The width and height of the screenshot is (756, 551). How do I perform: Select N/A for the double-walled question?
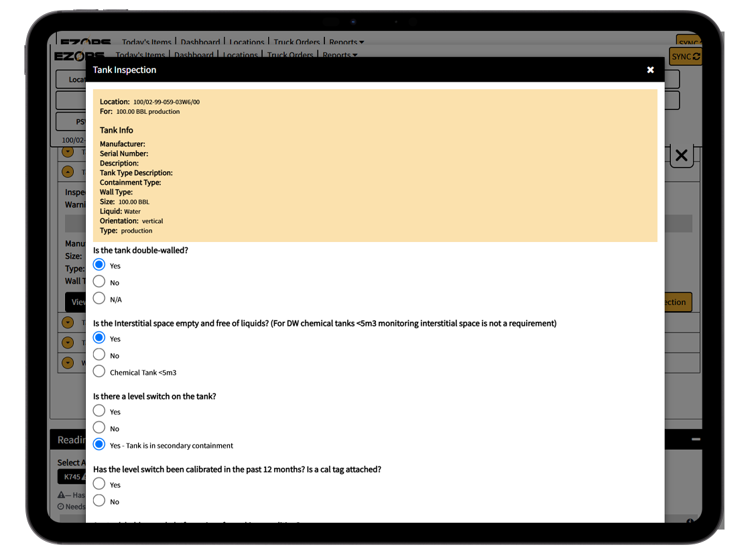click(99, 298)
